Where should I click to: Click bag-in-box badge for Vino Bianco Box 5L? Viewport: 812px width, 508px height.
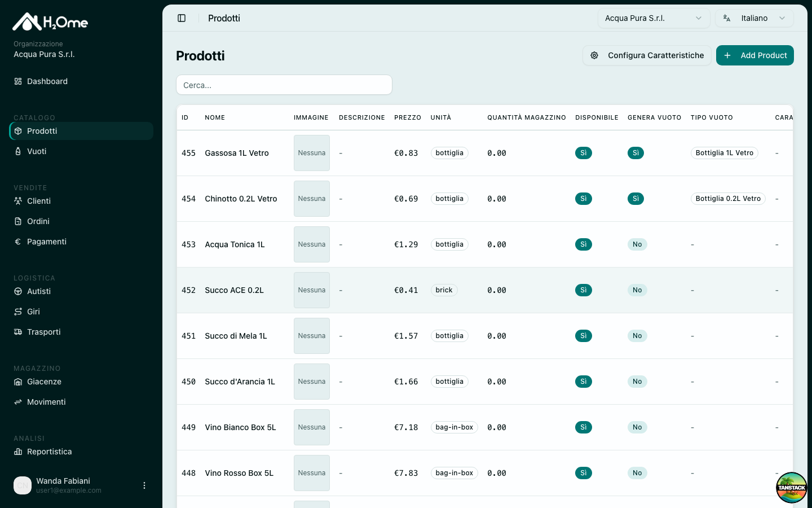click(x=454, y=427)
